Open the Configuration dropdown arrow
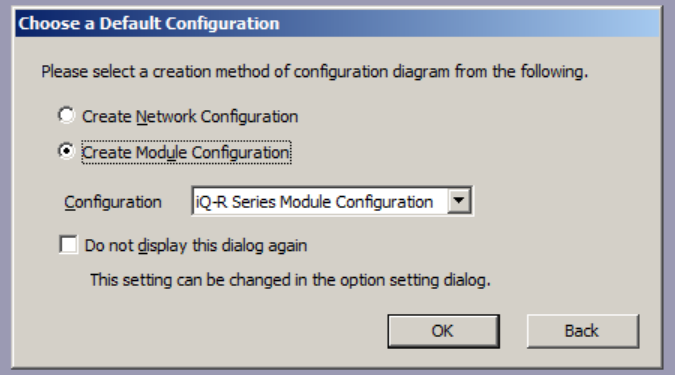675x375 pixels. tap(459, 201)
